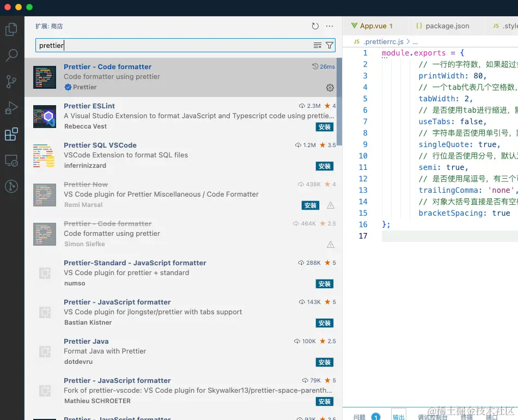Click Prettier ESLint extension thumbnail

(45, 117)
